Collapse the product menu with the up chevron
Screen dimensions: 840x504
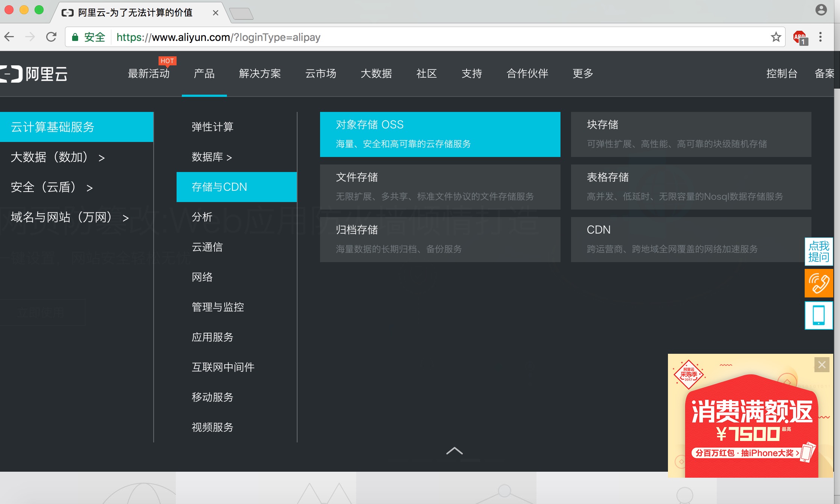click(x=455, y=451)
